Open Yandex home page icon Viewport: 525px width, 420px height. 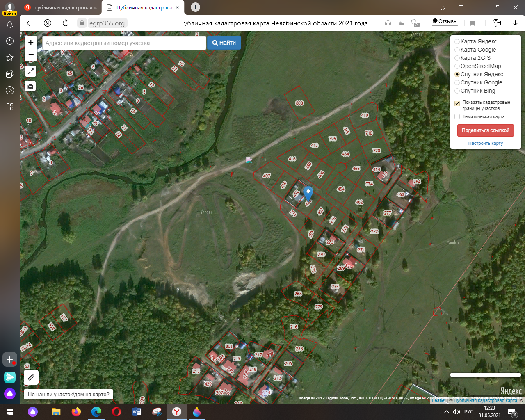tap(48, 23)
